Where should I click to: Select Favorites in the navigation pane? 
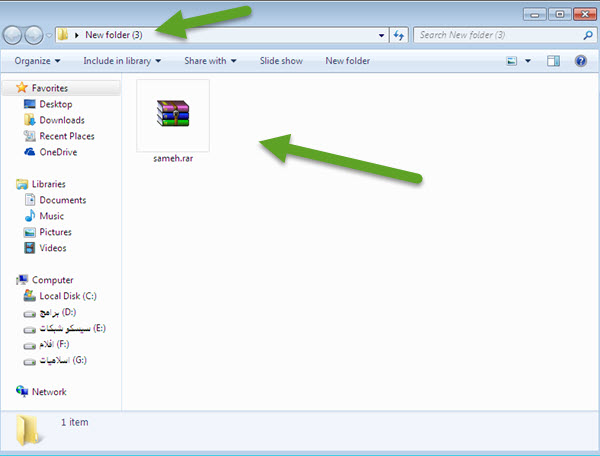click(50, 88)
